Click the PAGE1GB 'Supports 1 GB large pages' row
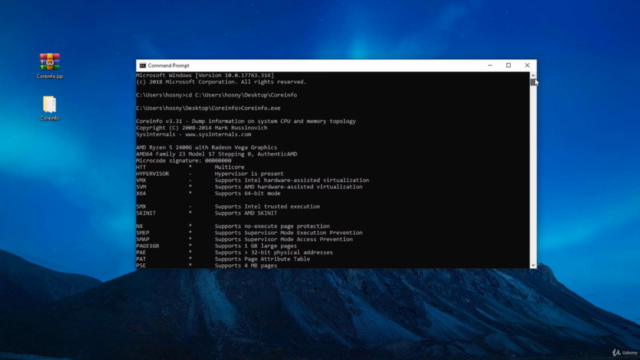 (x=216, y=246)
